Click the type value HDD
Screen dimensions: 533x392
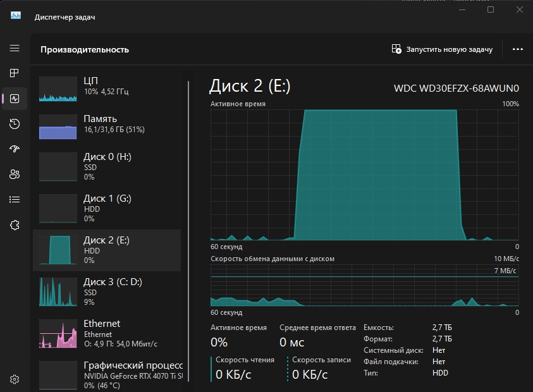(440, 373)
